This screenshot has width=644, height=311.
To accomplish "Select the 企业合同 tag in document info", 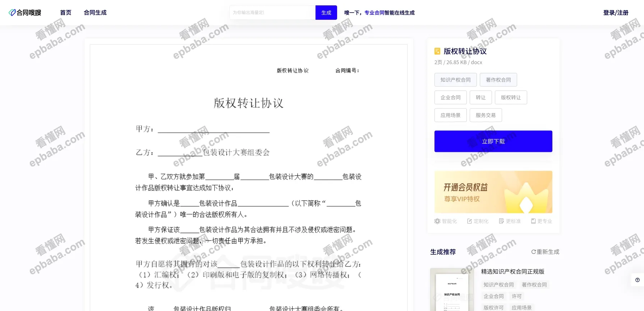I will pos(451,97).
